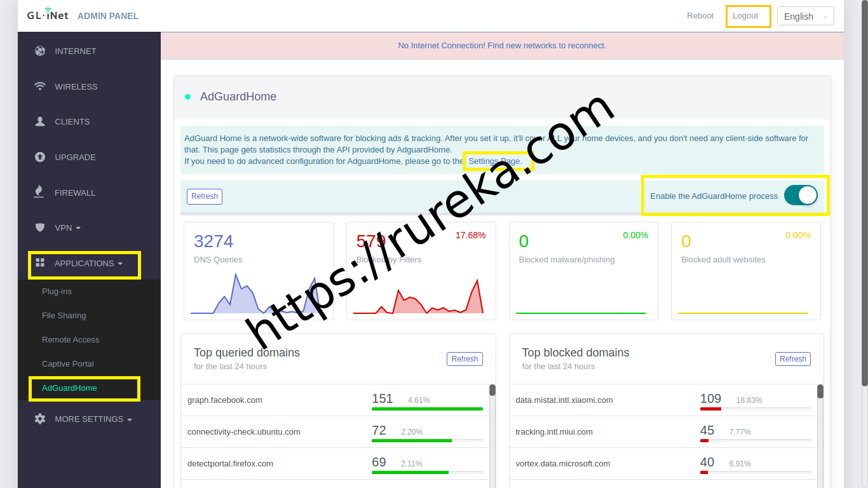Open the Firewall page
868x488 pixels.
(75, 193)
